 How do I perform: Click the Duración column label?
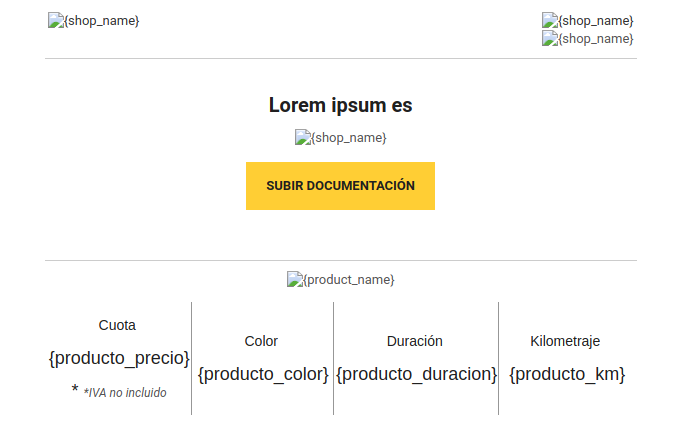[415, 341]
